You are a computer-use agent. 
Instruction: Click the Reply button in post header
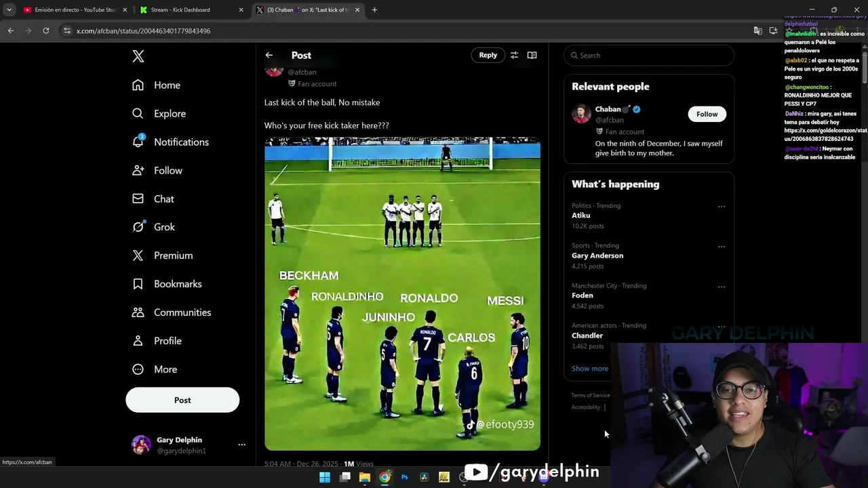[488, 55]
